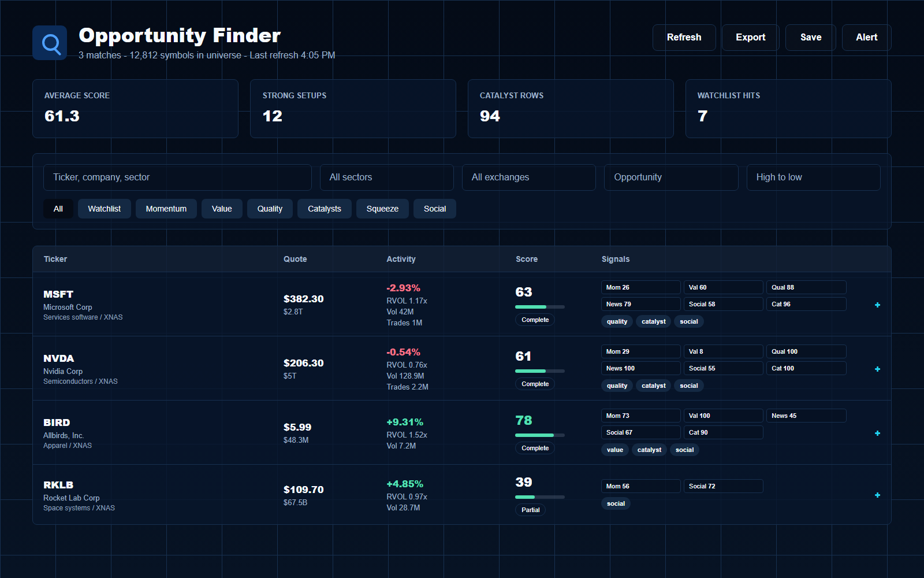Click the Score column header
The width and height of the screenshot is (924, 578).
coord(527,259)
